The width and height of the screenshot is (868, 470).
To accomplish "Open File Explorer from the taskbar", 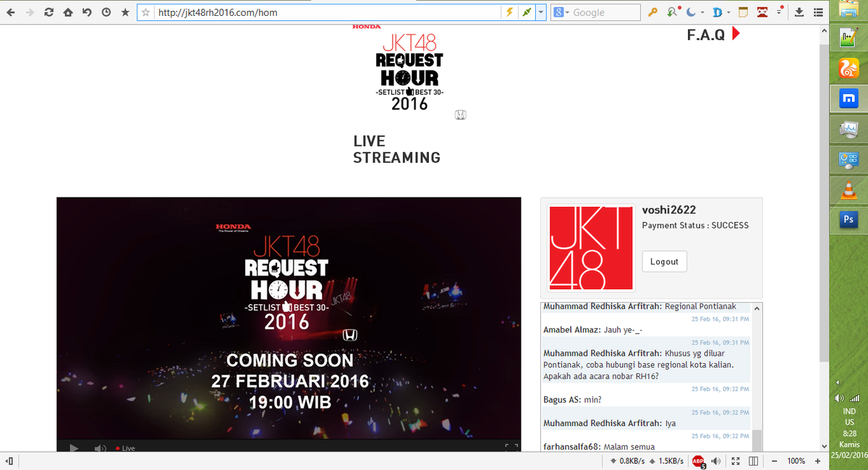I will tap(848, 8).
